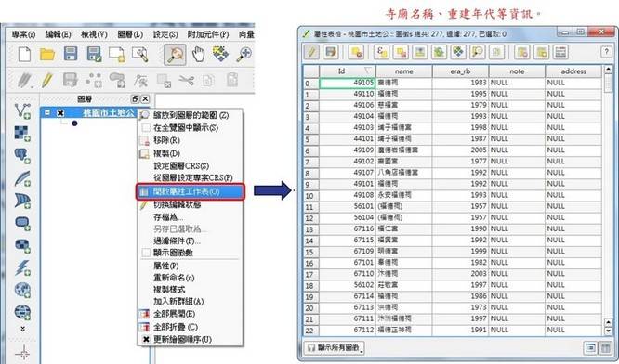The width and height of the screenshot is (619, 364).
Task: Click copy selected rows icon in attribute table
Action: 496,52
